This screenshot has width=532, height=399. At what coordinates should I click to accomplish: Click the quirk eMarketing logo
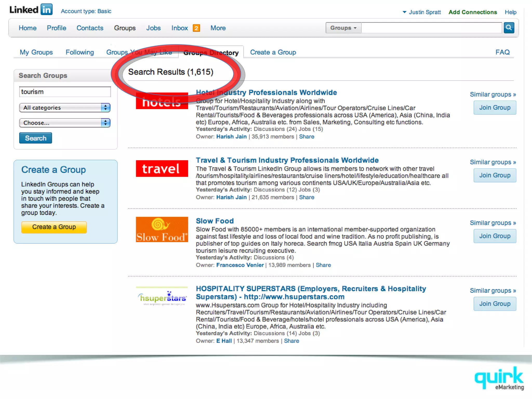click(x=499, y=378)
